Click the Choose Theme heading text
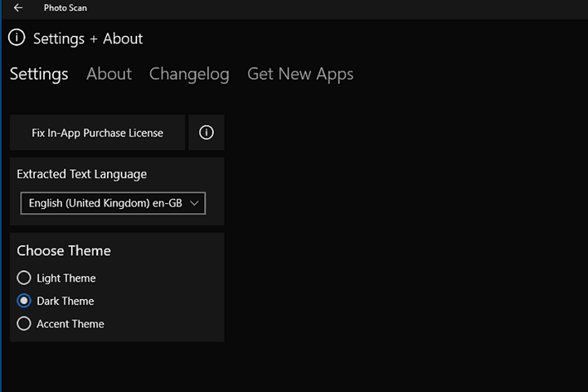588x392 pixels. click(x=64, y=251)
